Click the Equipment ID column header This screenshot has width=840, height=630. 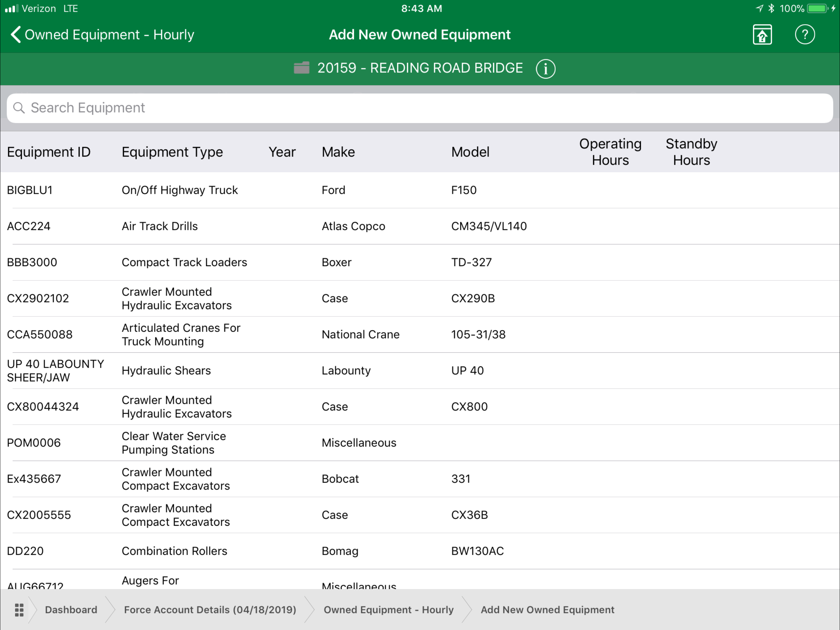tap(49, 152)
